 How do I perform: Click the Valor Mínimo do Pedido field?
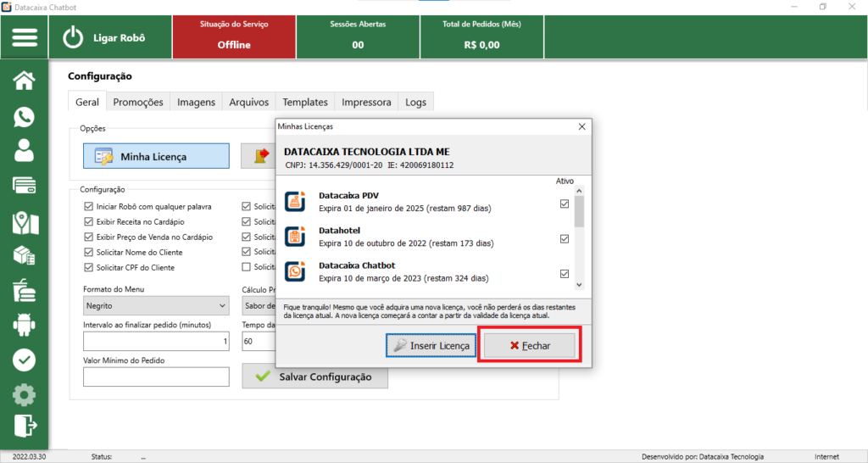tap(156, 377)
